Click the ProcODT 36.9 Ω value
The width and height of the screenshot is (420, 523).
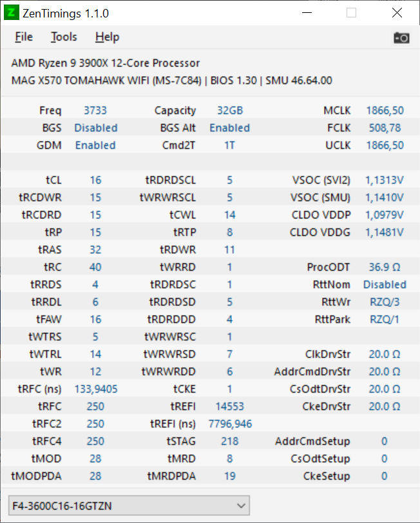pyautogui.click(x=385, y=267)
